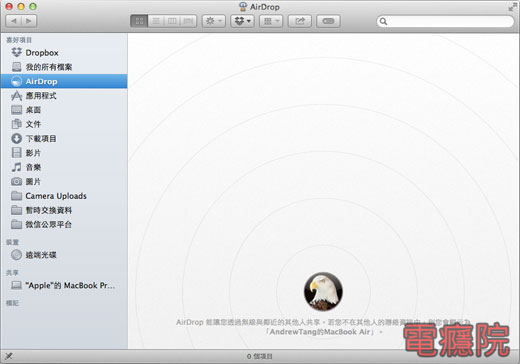Switch to column view
520x364 pixels.
(x=172, y=21)
